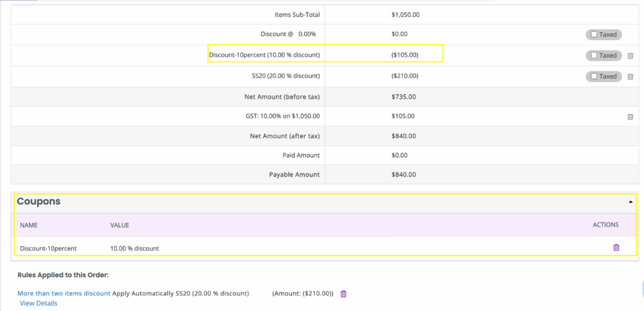Open View Details under applied rules
This screenshot has width=644, height=311.
click(38, 303)
